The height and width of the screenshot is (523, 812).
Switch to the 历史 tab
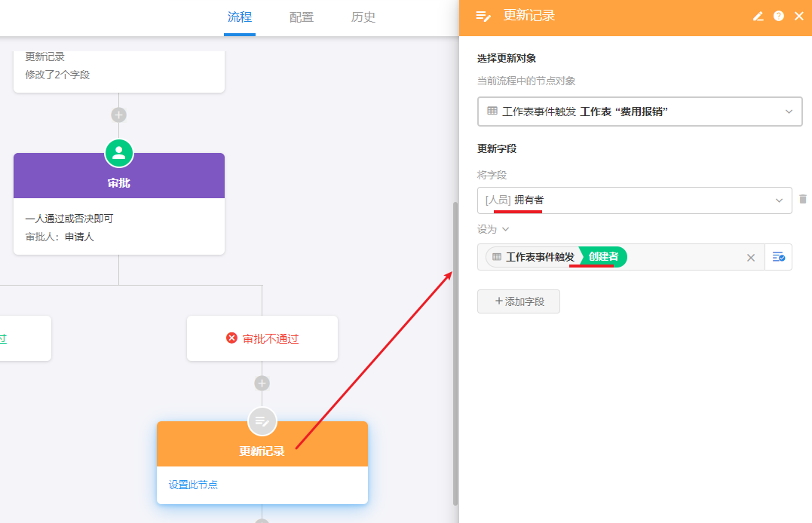click(363, 17)
